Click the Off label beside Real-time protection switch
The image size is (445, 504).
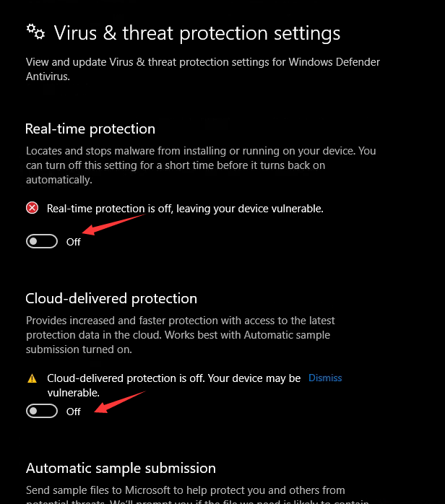[74, 242]
